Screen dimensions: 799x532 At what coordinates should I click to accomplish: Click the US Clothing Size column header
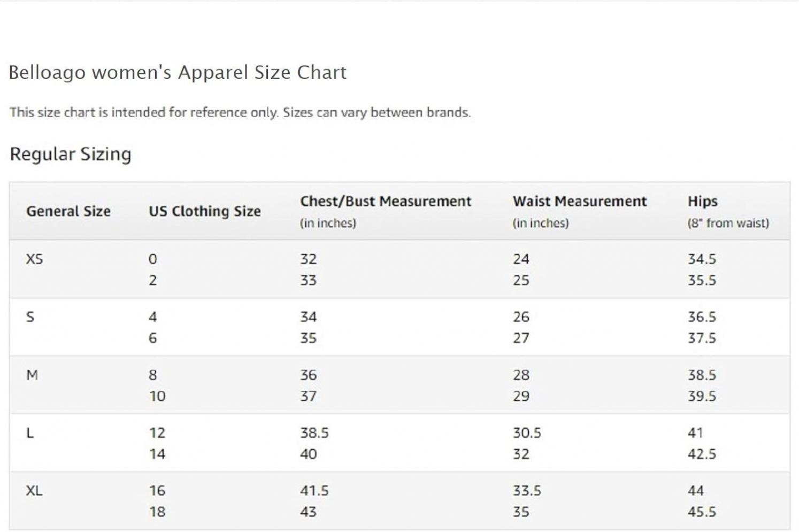click(205, 211)
